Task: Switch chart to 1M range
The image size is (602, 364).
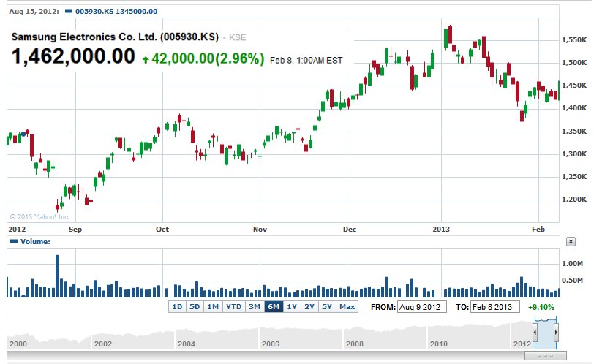Action: (x=213, y=307)
